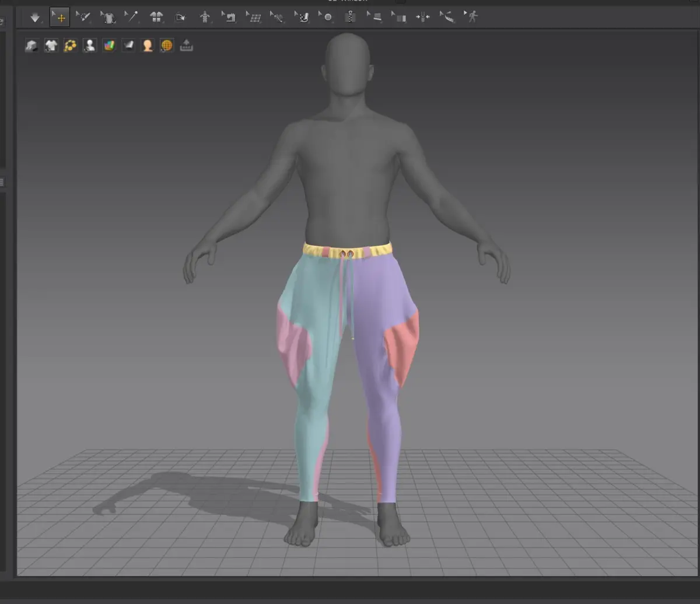The height and width of the screenshot is (604, 700).
Task: Toggle the avatar display icon
Action: [90, 46]
